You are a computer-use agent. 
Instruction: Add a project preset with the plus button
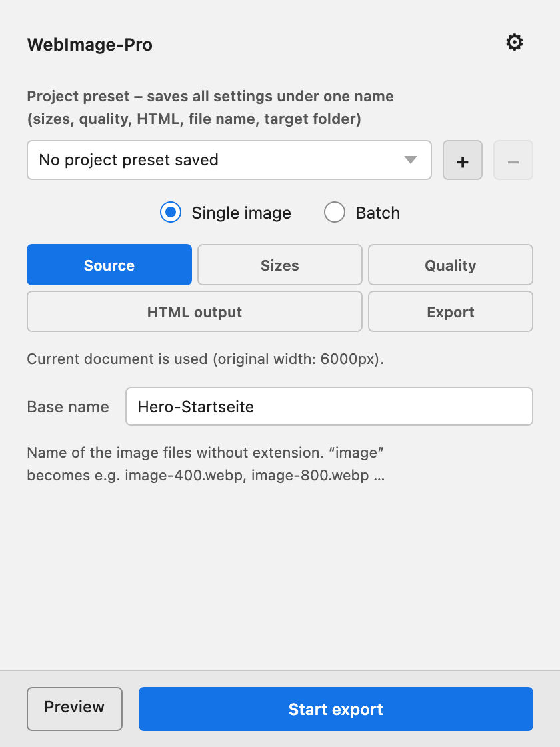click(463, 160)
